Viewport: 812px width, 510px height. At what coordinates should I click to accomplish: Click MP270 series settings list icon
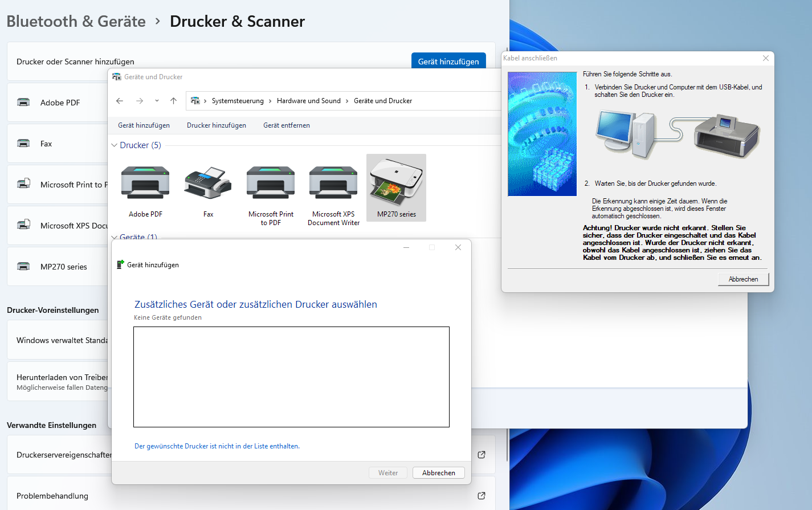pyautogui.click(x=23, y=267)
